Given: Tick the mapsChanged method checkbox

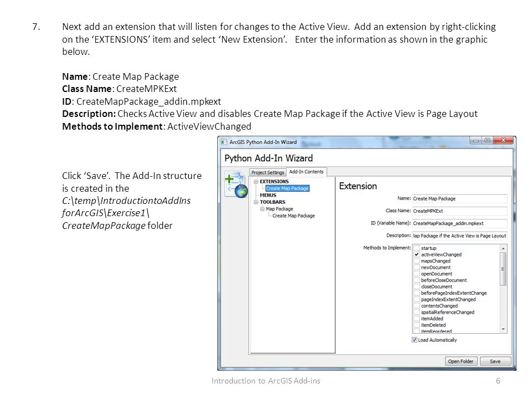Looking at the screenshot, I should pos(417,261).
